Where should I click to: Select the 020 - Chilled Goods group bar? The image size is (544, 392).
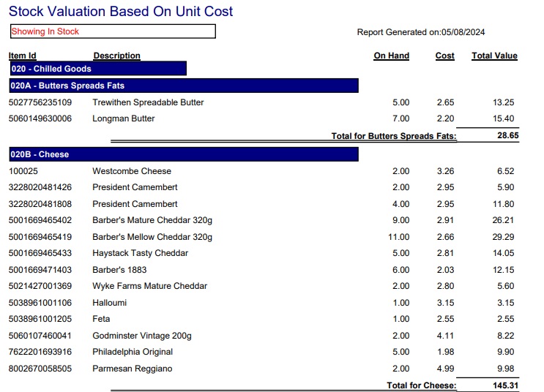(x=98, y=69)
